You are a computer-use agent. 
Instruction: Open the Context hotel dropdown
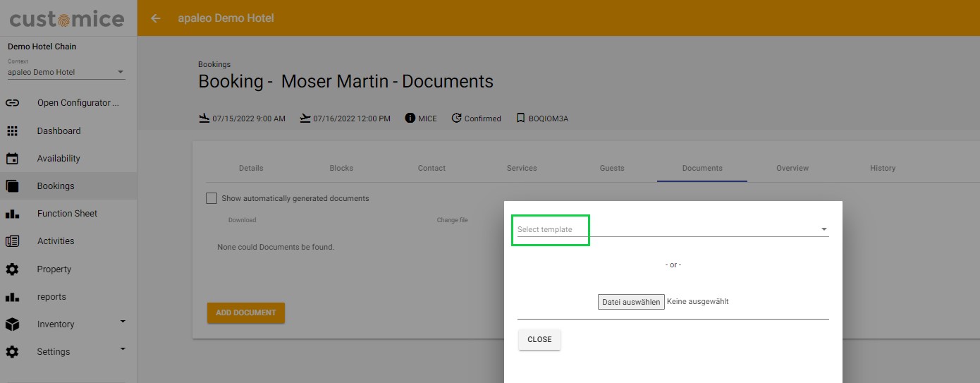(66, 72)
